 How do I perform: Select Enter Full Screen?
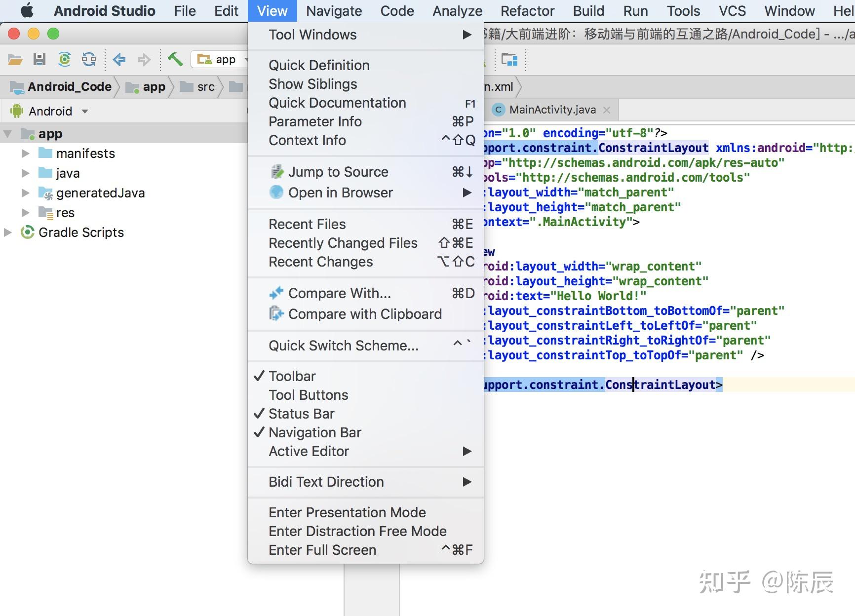366,550
